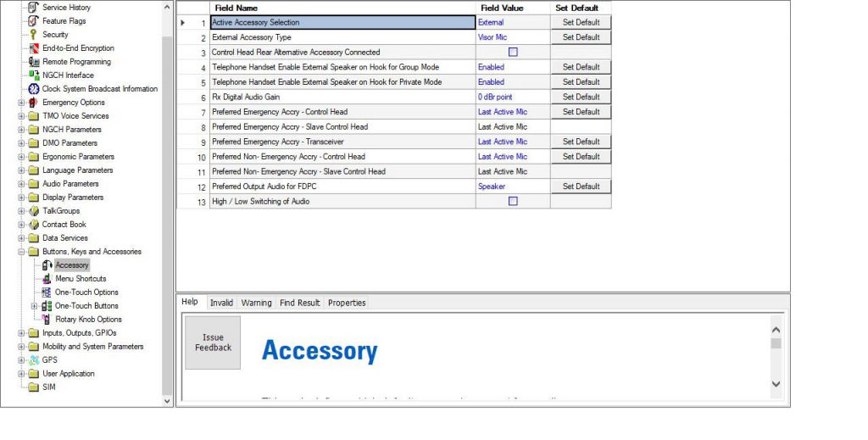Select the GPS satellite icon
The width and height of the screenshot is (868, 440).
tap(33, 359)
